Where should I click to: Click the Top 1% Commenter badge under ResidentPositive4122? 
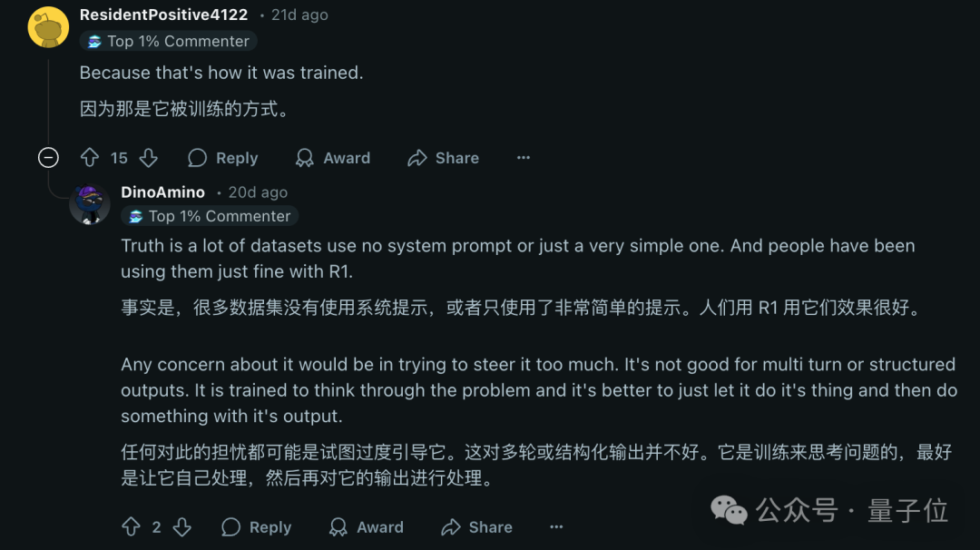(x=168, y=41)
